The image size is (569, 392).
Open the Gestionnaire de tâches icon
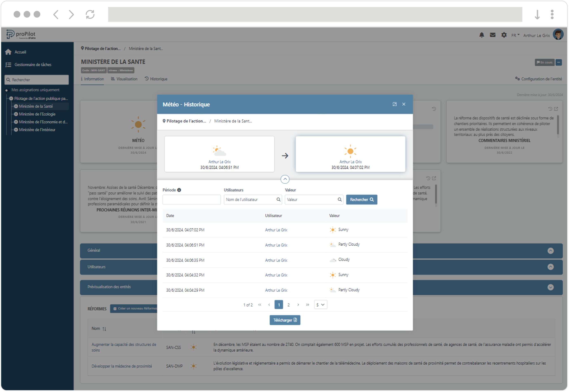click(8, 65)
